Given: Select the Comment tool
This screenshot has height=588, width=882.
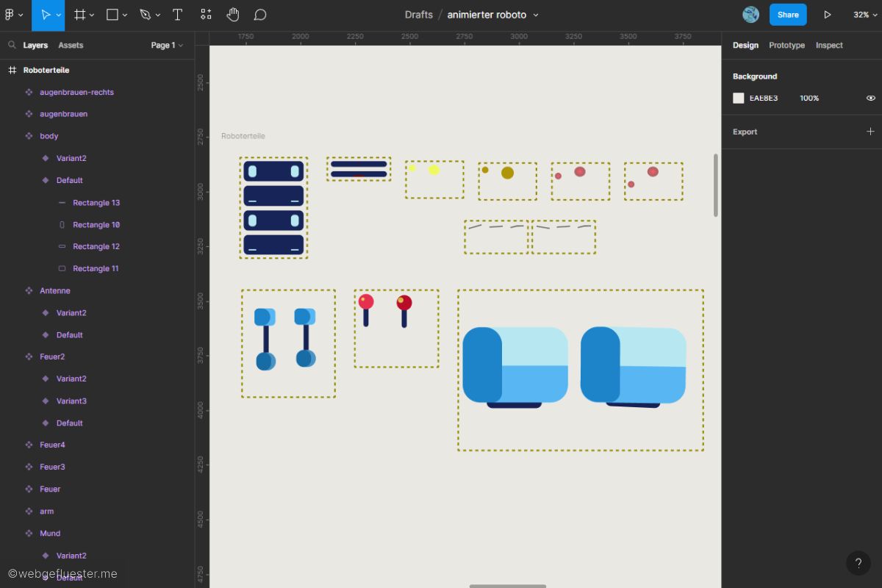Looking at the screenshot, I should click(x=259, y=15).
